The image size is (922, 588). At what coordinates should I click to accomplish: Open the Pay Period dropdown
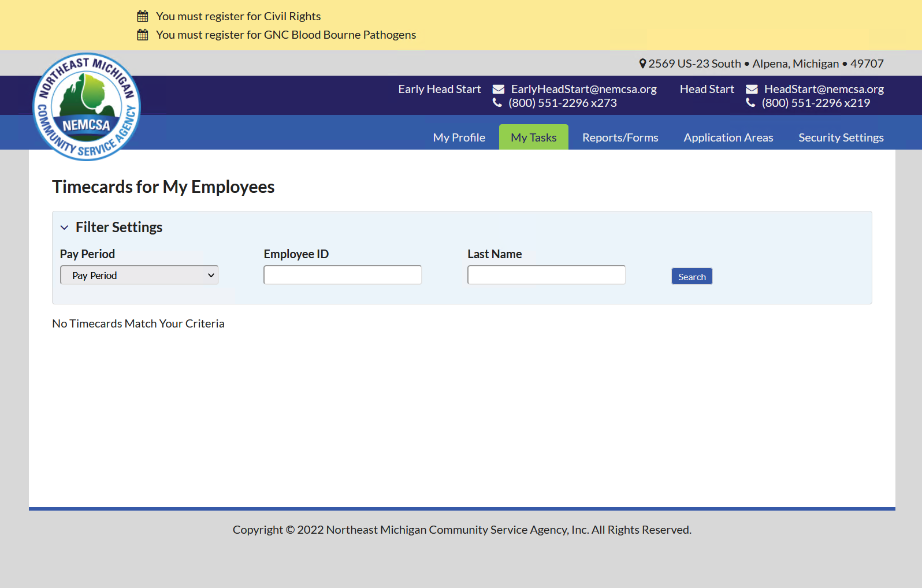(x=139, y=275)
